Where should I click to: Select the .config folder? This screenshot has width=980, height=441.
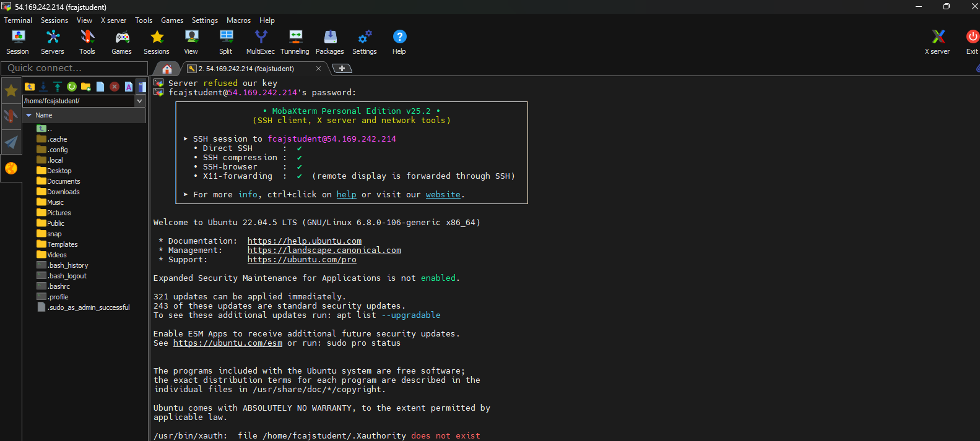53,150
